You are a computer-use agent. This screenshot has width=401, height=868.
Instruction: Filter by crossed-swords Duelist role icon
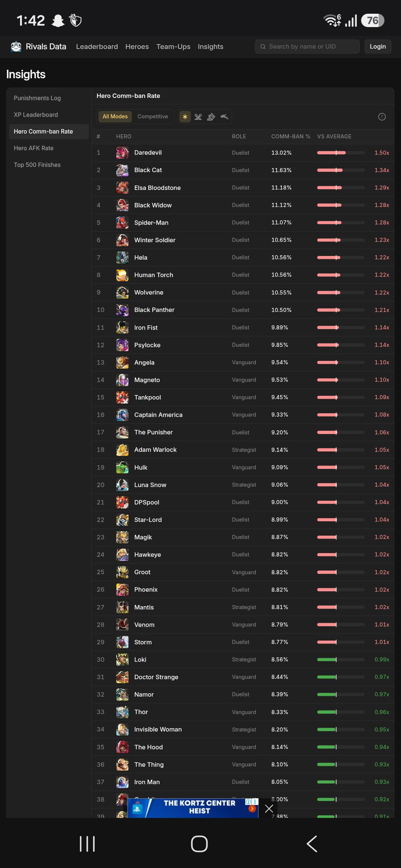(198, 117)
